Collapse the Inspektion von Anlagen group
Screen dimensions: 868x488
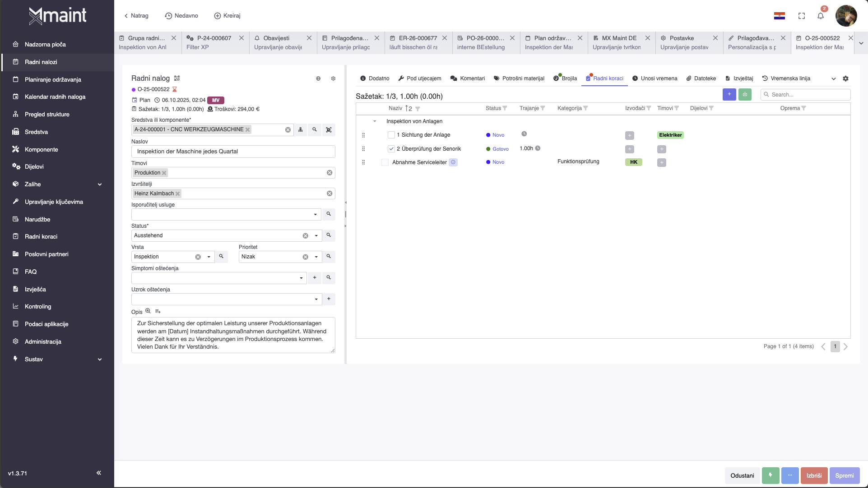pyautogui.click(x=375, y=121)
